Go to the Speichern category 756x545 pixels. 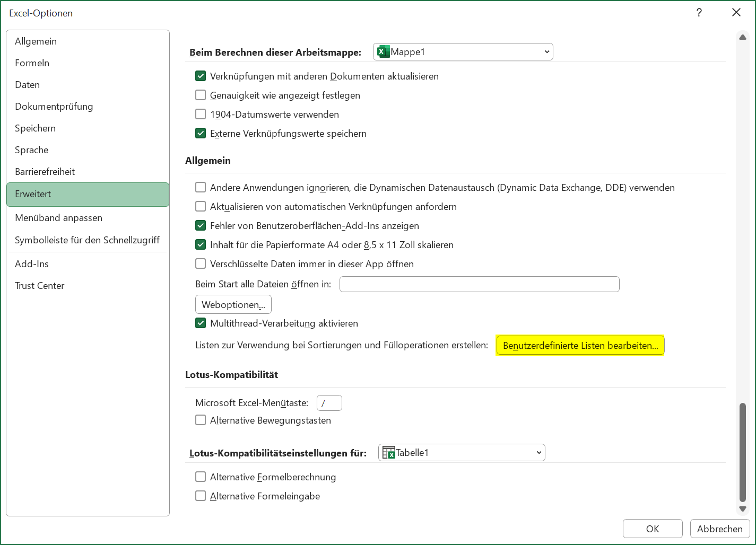point(88,128)
